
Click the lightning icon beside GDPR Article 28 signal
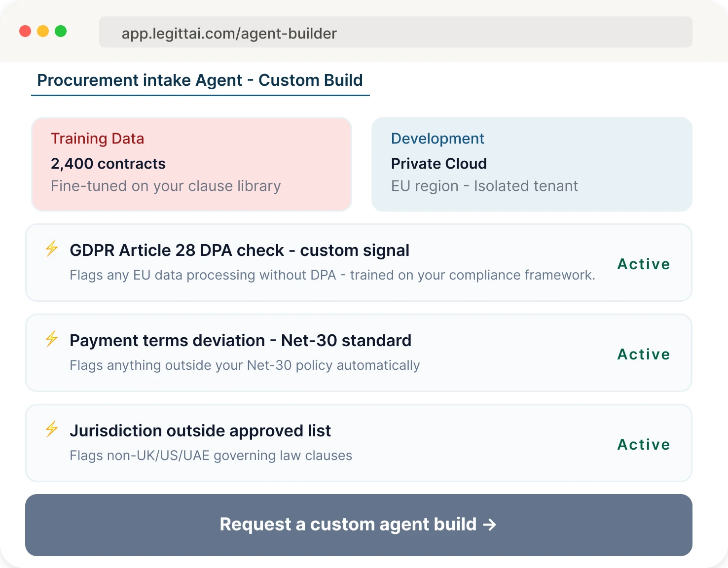[x=51, y=249]
